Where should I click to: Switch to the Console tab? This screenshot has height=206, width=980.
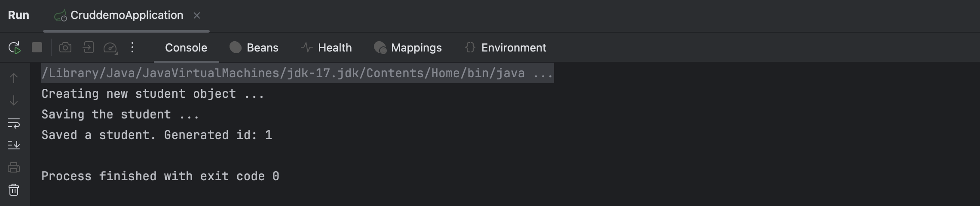(x=186, y=48)
